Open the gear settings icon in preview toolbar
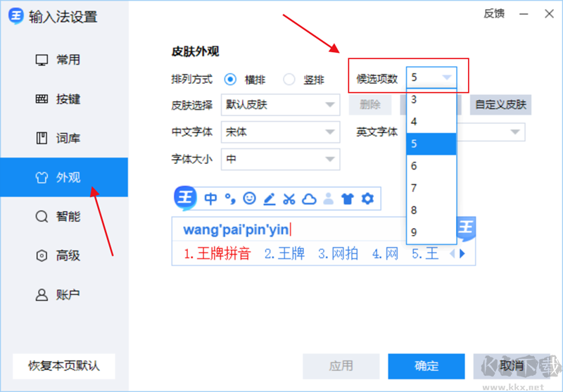This screenshot has width=563, height=392. (367, 198)
